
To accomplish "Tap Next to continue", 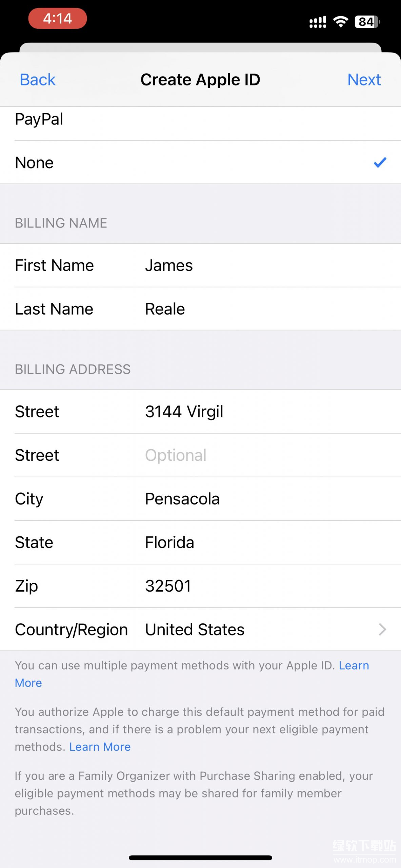I will click(x=364, y=80).
